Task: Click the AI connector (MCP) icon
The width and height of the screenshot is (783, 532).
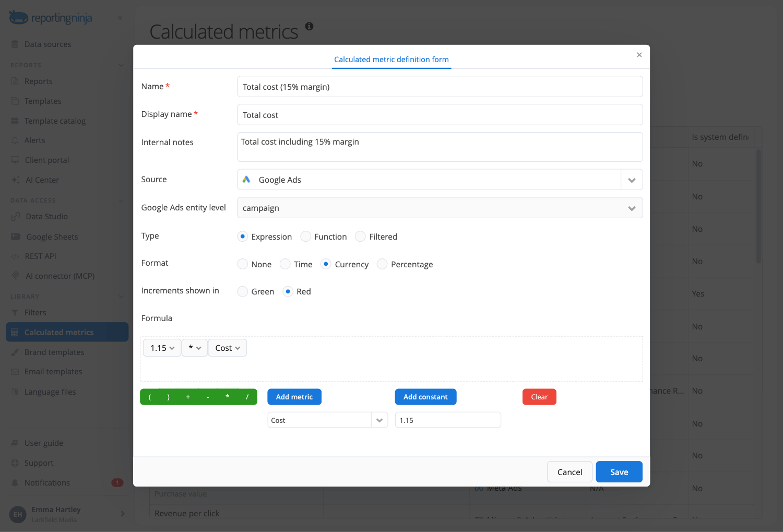Action: point(16,276)
